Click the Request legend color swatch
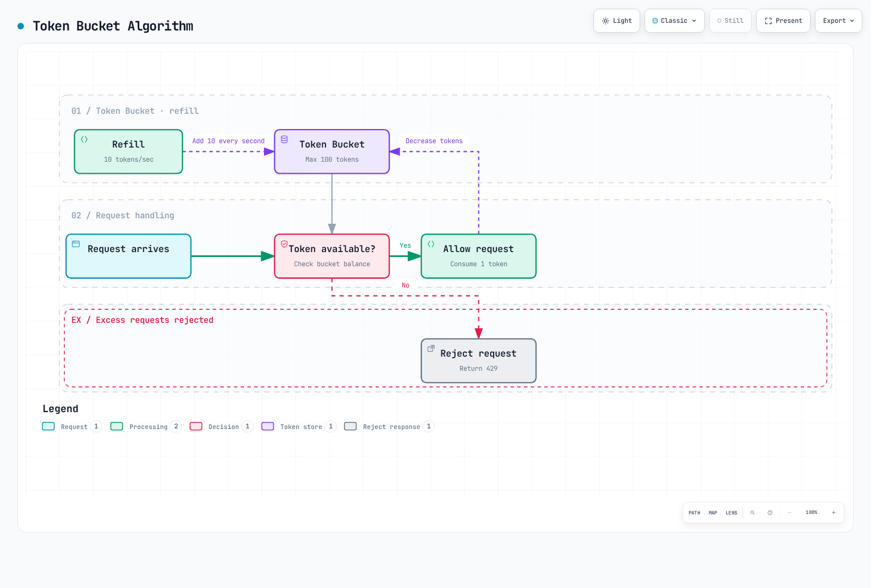 point(48,426)
